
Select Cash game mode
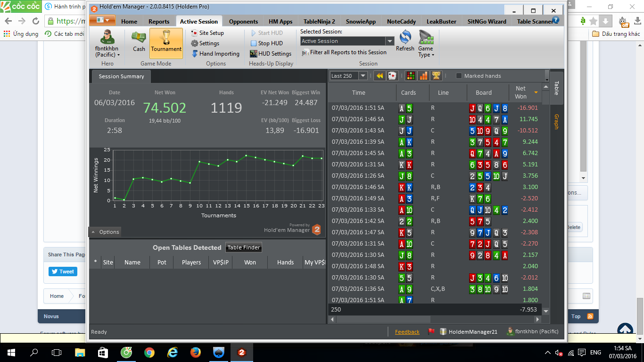click(x=139, y=42)
